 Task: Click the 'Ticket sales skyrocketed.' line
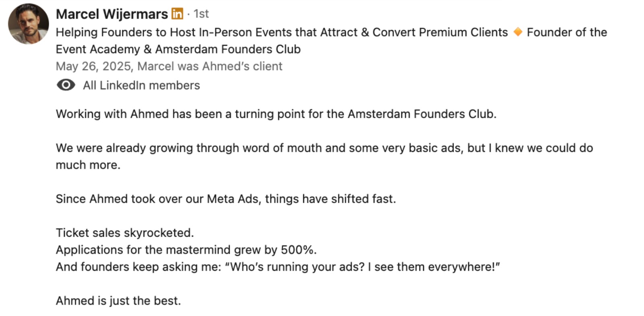(124, 233)
